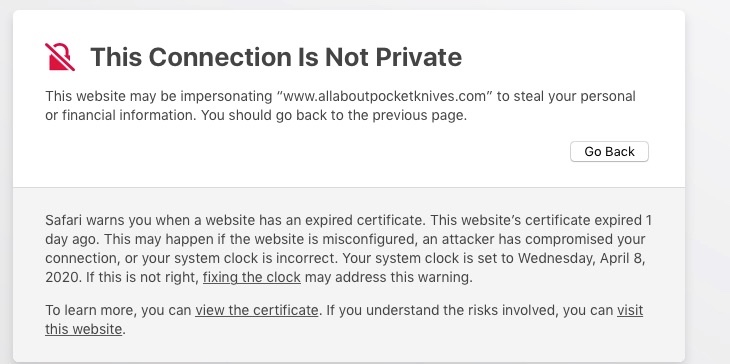Image resolution: width=730 pixels, height=364 pixels.
Task: Click the year "2020" in the warning
Action: tap(62, 278)
